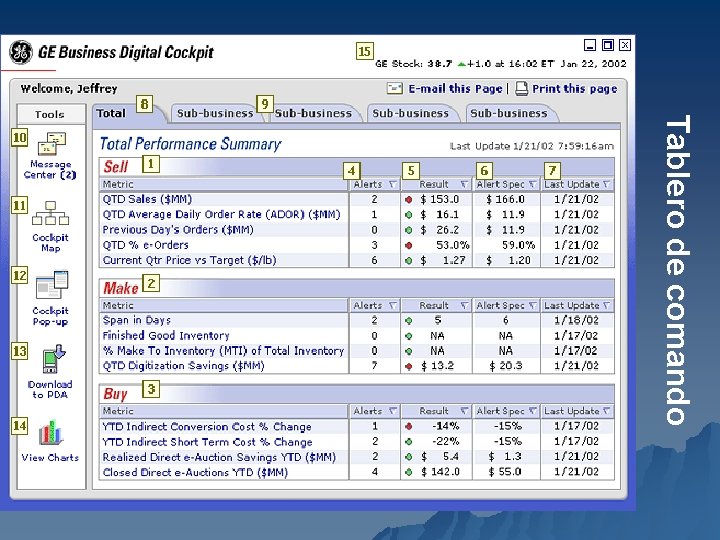Click the 1/18/02 last update cell

pos(576,320)
